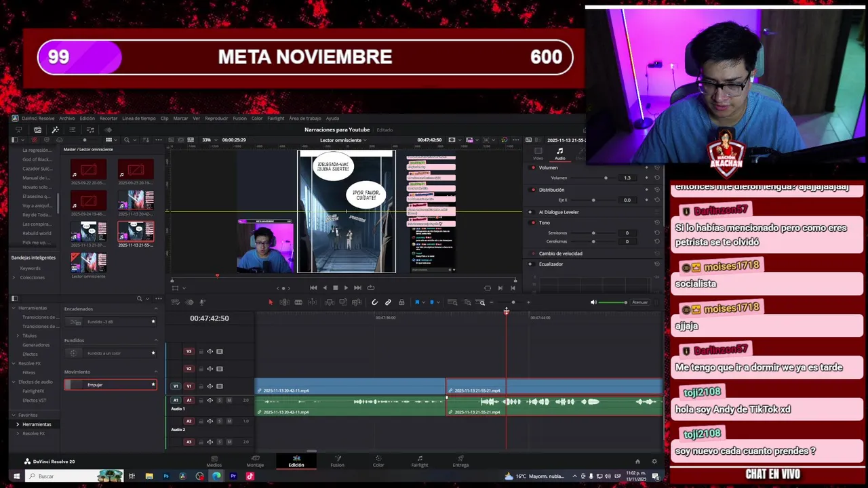Open the Lector omnisciente timeline dropdown
The width and height of the screenshot is (868, 488).
(343, 140)
